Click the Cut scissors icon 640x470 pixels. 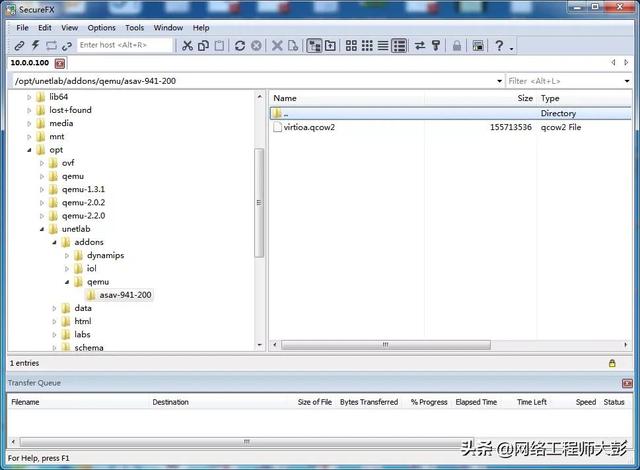point(187,45)
